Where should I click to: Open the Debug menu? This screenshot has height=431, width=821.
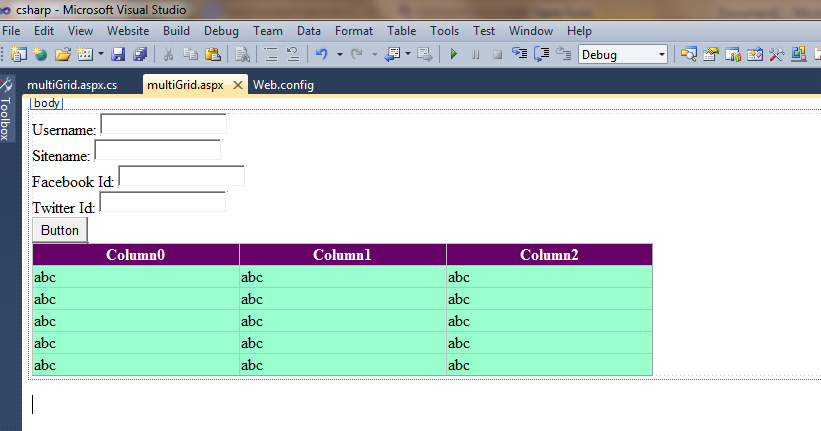click(221, 31)
